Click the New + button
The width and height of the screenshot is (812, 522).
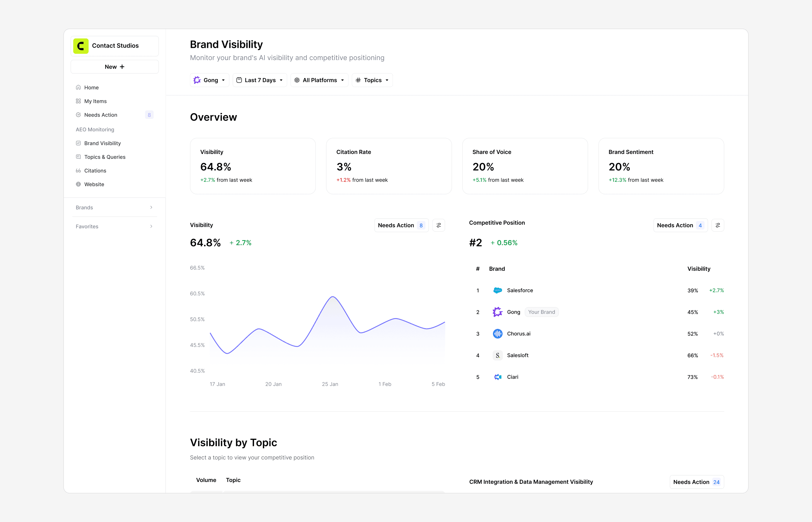pos(115,67)
